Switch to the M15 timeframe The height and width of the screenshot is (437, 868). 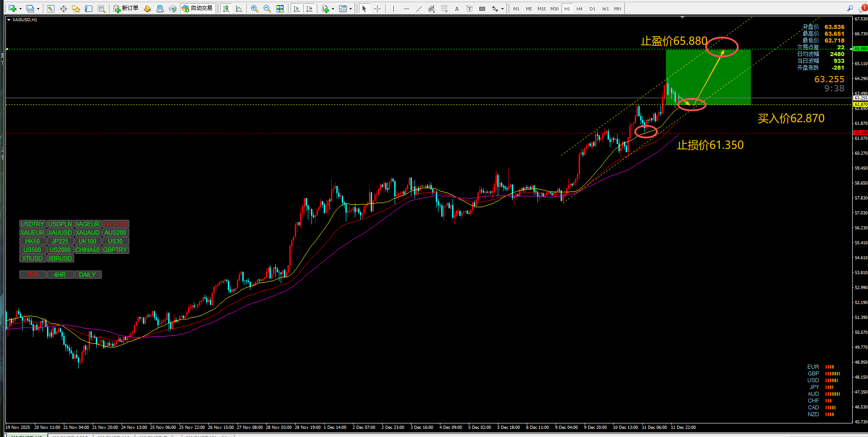542,9
